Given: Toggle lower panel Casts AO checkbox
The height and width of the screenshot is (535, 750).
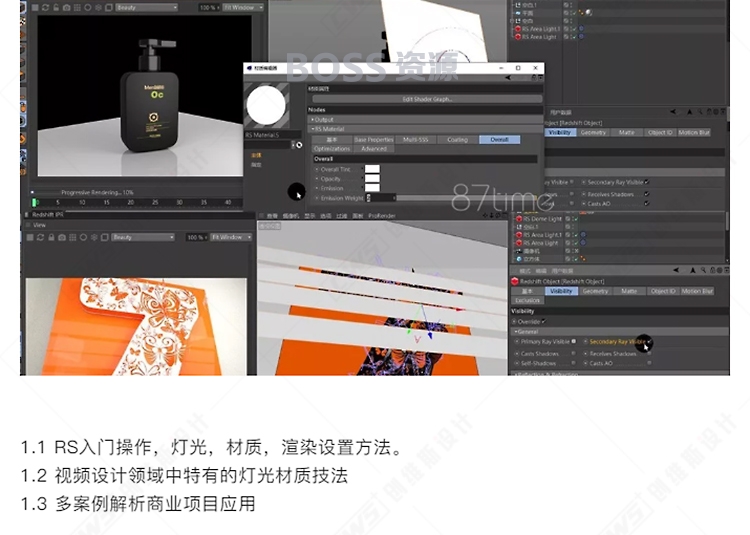Looking at the screenshot, I should (x=649, y=363).
